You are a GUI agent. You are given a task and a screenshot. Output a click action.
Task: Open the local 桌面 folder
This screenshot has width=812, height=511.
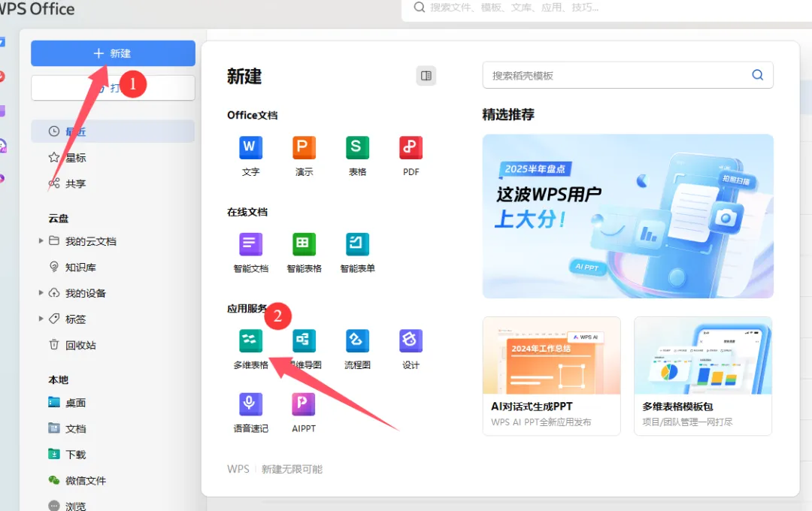(75, 403)
